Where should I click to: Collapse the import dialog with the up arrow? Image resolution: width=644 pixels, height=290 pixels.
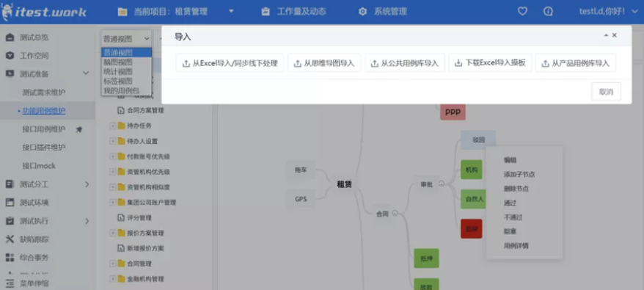tap(606, 35)
